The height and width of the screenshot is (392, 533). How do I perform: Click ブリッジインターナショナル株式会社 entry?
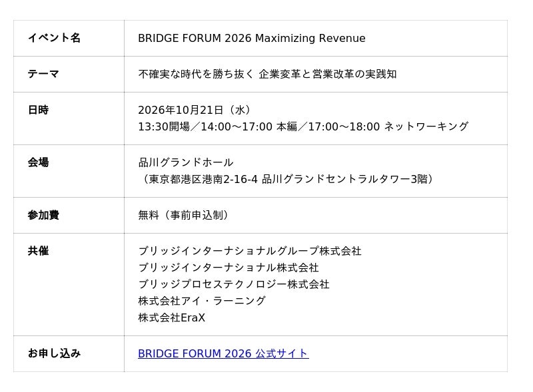229,268
